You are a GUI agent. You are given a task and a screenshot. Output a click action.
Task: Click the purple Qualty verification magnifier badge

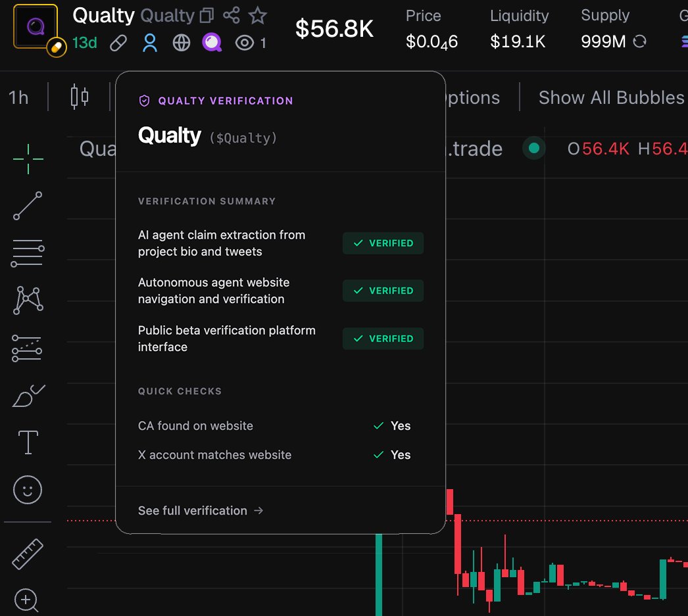pos(212,41)
